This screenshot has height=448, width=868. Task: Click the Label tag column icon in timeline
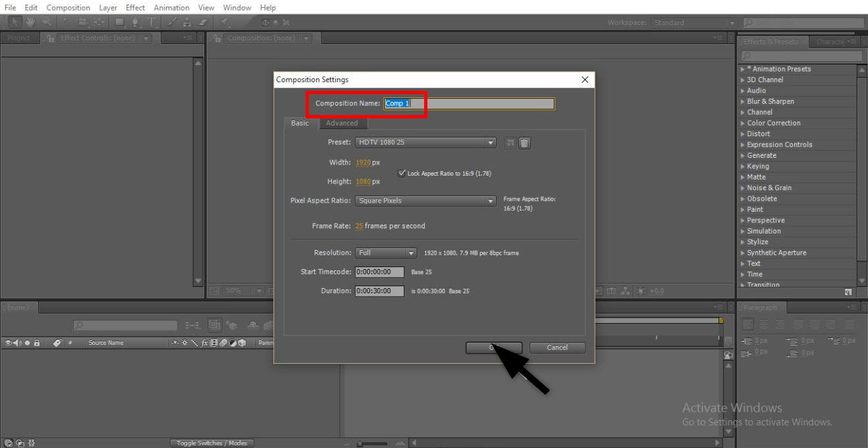tap(57, 343)
